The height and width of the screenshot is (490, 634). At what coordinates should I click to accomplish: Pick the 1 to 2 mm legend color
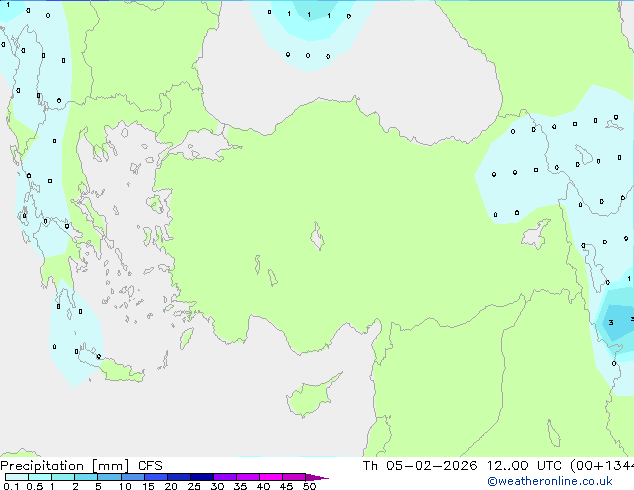tap(63, 477)
